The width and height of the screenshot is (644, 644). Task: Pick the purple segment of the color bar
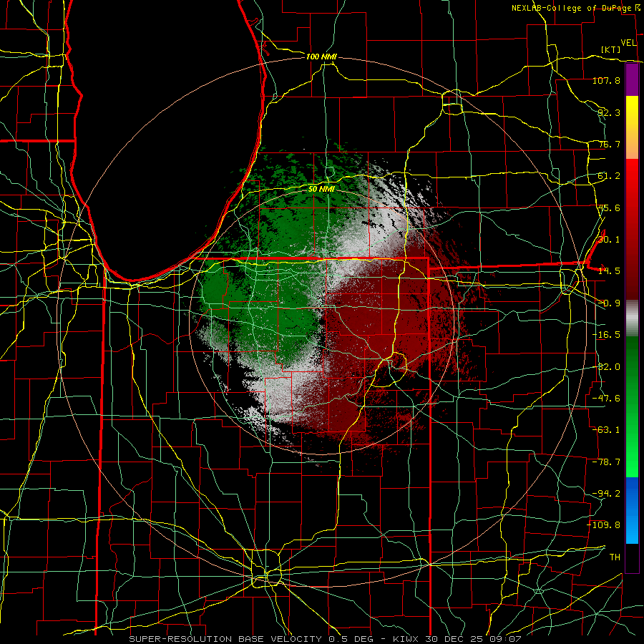632,80
